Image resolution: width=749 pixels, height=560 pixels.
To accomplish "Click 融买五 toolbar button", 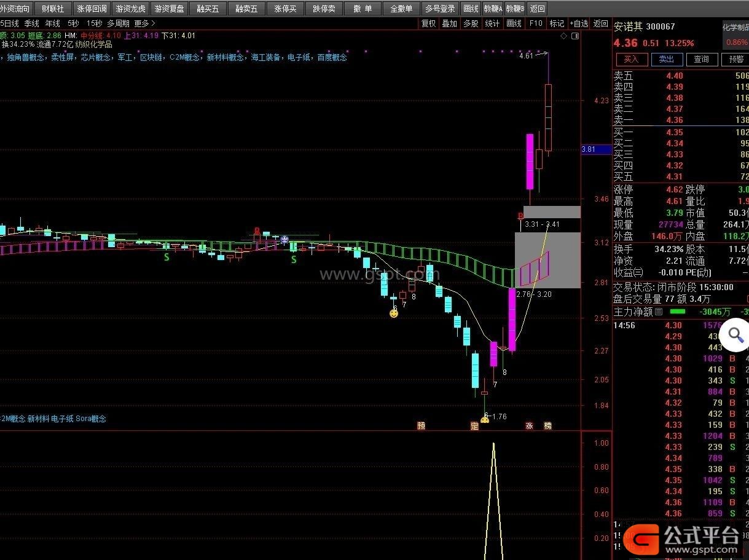I will [x=208, y=9].
